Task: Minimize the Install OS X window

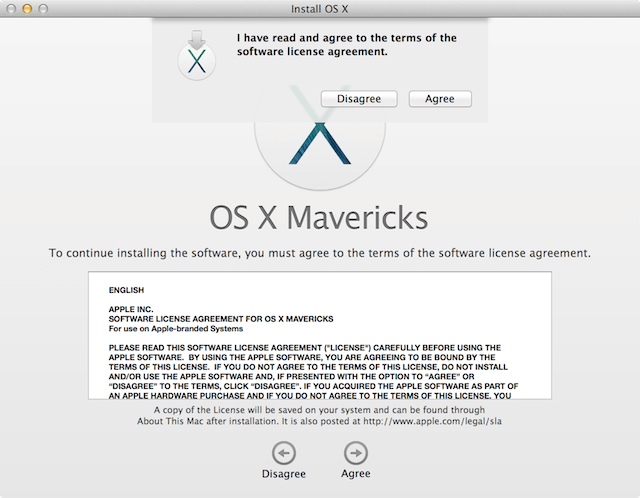Action: coord(27,9)
